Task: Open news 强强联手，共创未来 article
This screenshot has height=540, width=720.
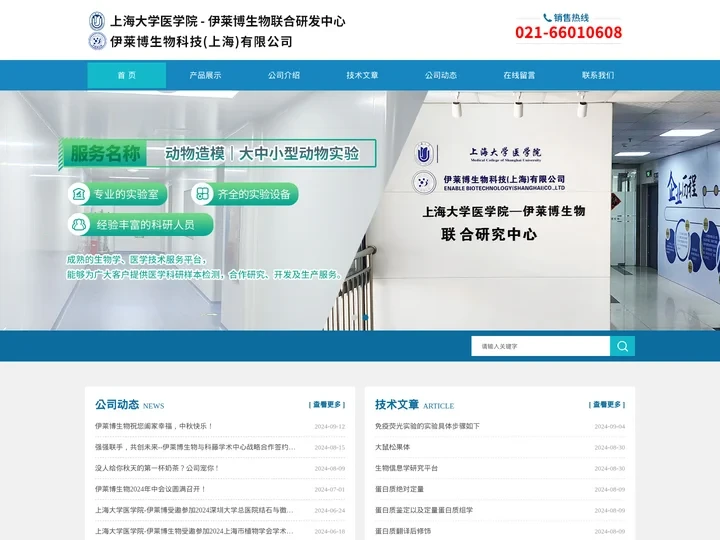Action: [195, 447]
